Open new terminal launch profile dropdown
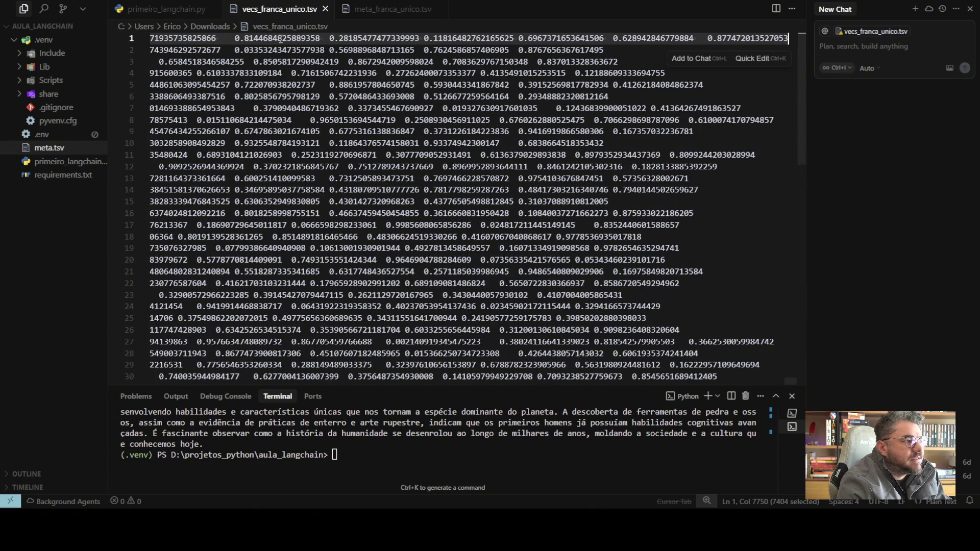The width and height of the screenshot is (980, 551). click(718, 396)
